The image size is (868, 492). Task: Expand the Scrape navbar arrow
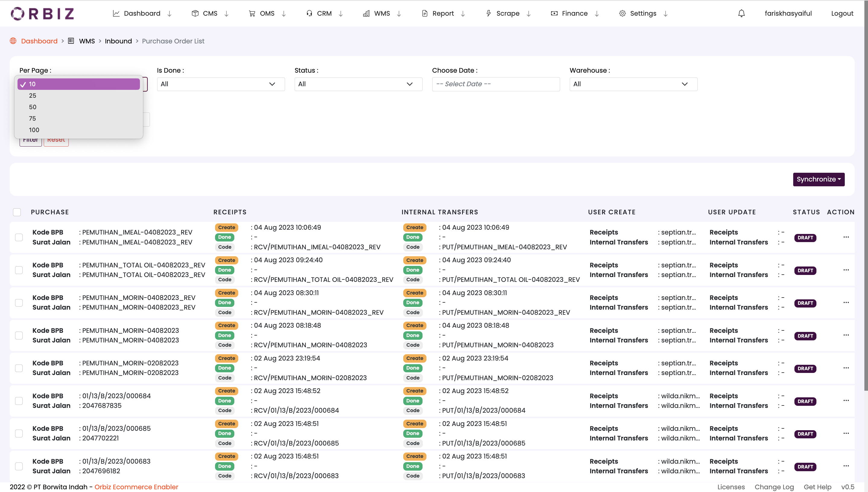(529, 14)
